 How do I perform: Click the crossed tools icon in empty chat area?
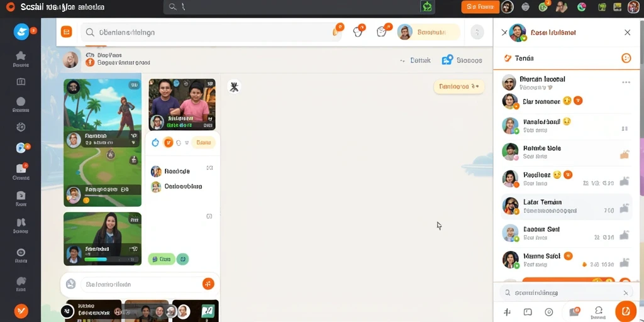pos(234,87)
